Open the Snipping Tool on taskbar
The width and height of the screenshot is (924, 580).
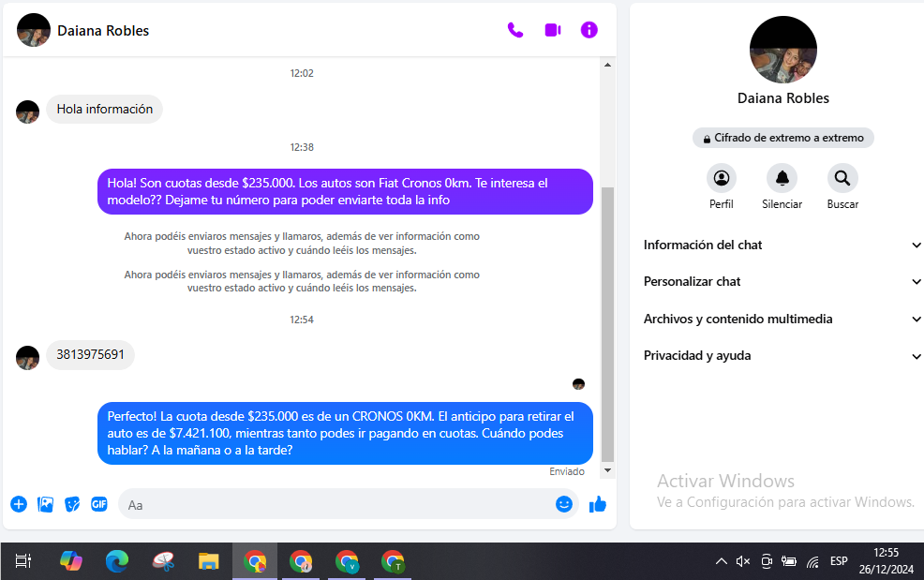coord(163,561)
